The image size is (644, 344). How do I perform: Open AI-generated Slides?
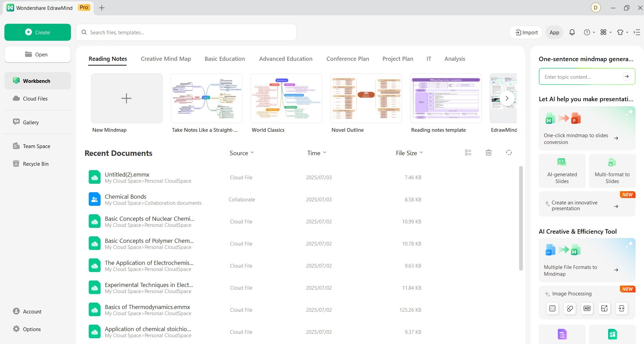click(x=562, y=171)
